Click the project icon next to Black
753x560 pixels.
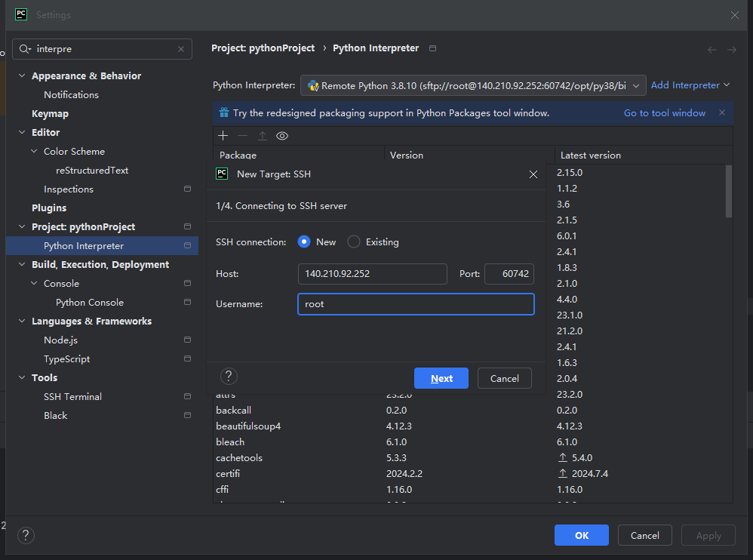click(187, 415)
